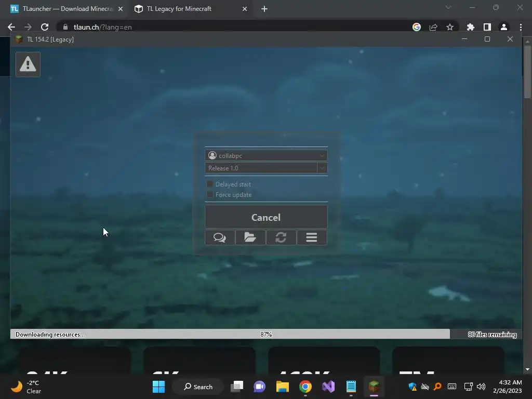Share this page via share icon
Screen dimensions: 532x399
coord(433,27)
